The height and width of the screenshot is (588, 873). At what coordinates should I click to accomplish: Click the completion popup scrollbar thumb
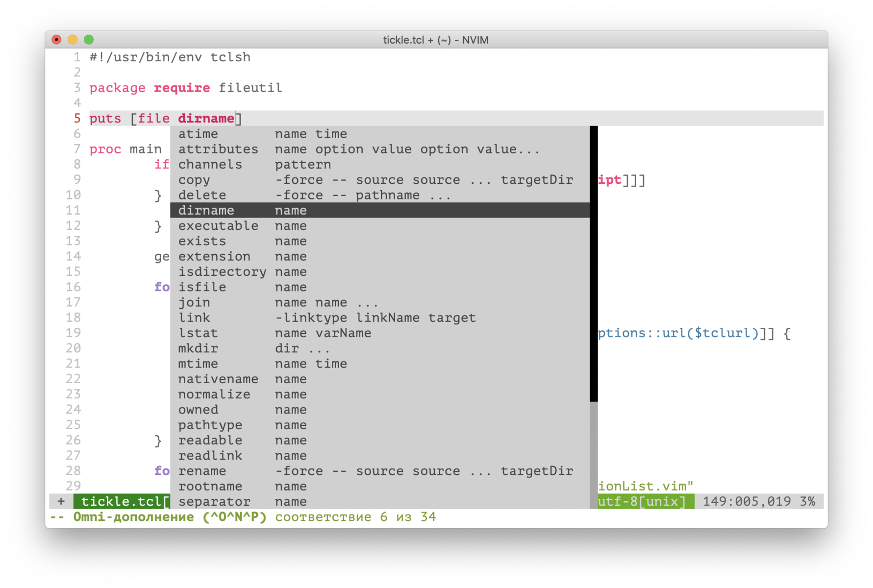(594, 264)
